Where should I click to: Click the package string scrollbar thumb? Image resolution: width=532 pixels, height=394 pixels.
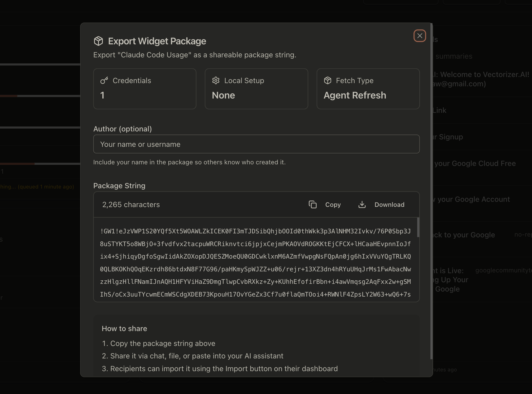(418, 227)
